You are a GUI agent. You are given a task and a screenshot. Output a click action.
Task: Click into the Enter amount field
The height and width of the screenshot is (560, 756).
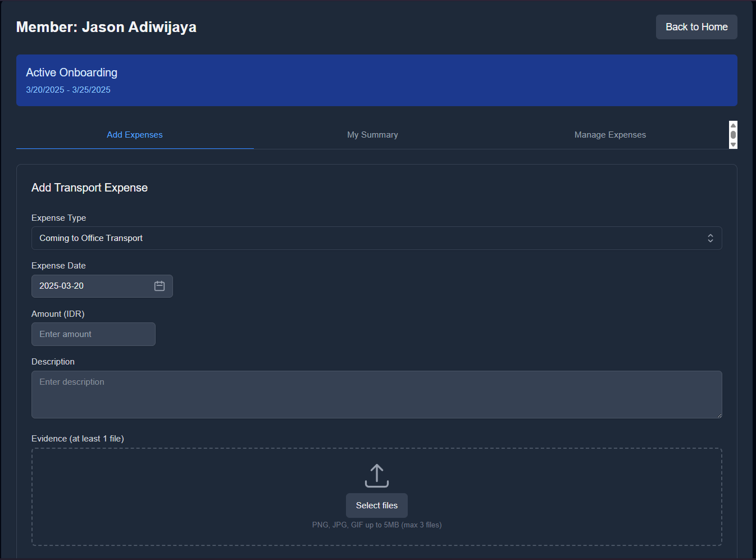click(93, 334)
